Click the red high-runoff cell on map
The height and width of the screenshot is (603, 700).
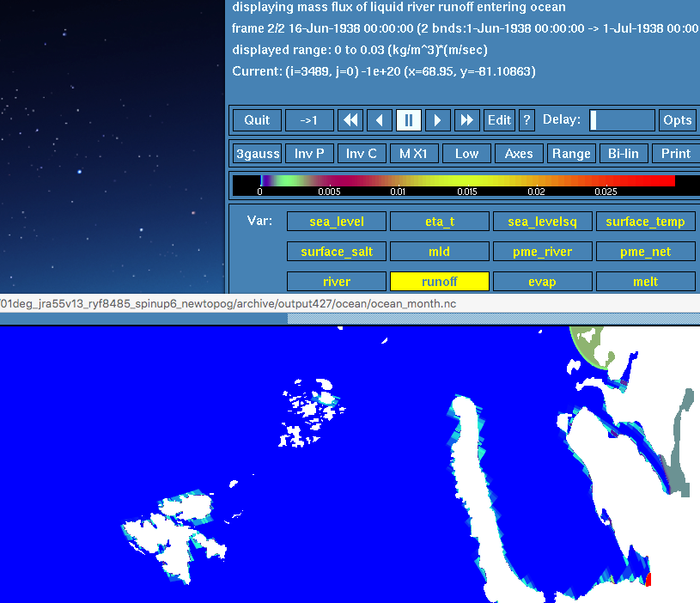pos(648,579)
